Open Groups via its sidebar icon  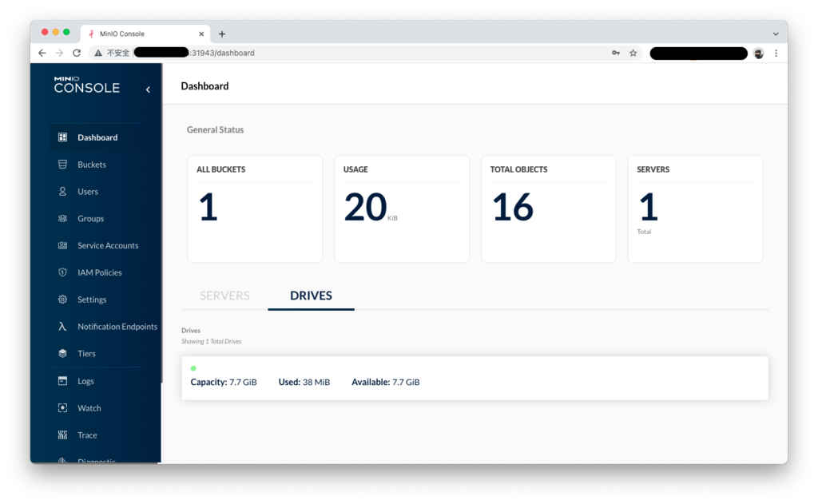coord(62,219)
